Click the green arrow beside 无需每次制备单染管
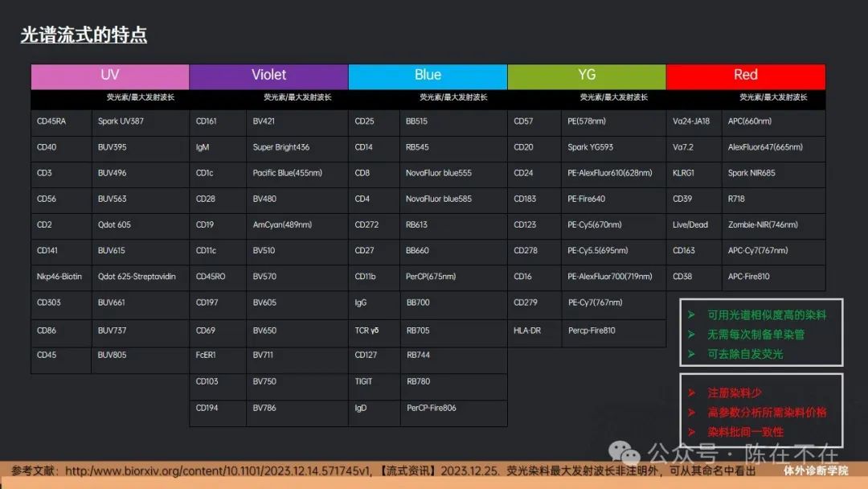 click(x=690, y=335)
